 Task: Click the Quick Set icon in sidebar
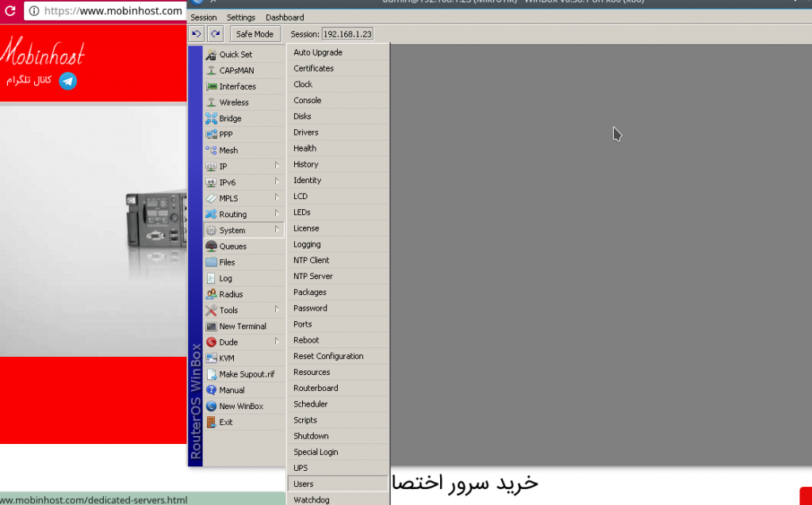211,55
